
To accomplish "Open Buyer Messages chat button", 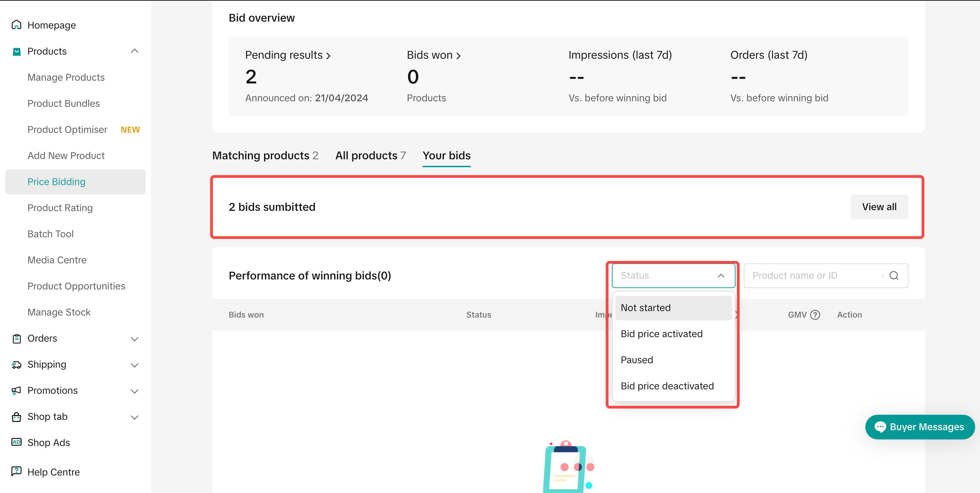I will 920,427.
